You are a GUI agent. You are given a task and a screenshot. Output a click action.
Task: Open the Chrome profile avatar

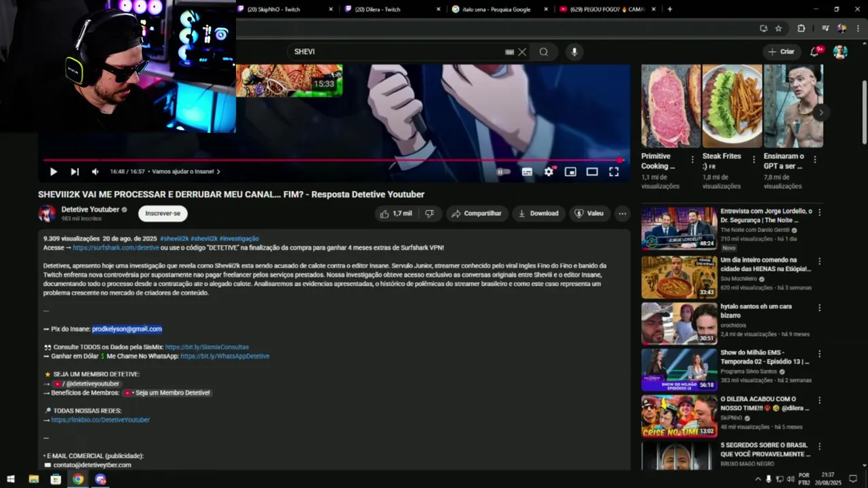842,28
